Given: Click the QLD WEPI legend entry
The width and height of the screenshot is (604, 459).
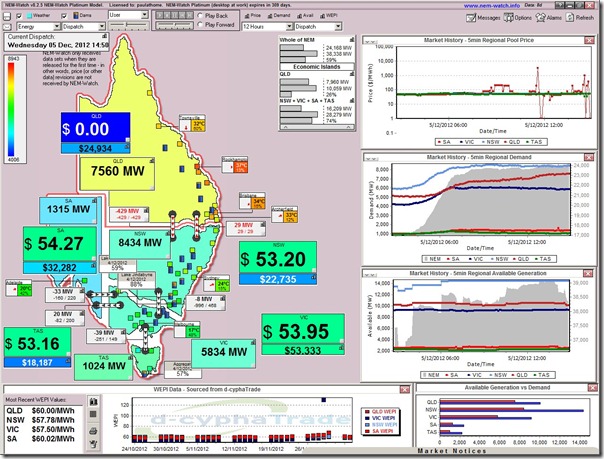Looking at the screenshot, I should click(381, 411).
